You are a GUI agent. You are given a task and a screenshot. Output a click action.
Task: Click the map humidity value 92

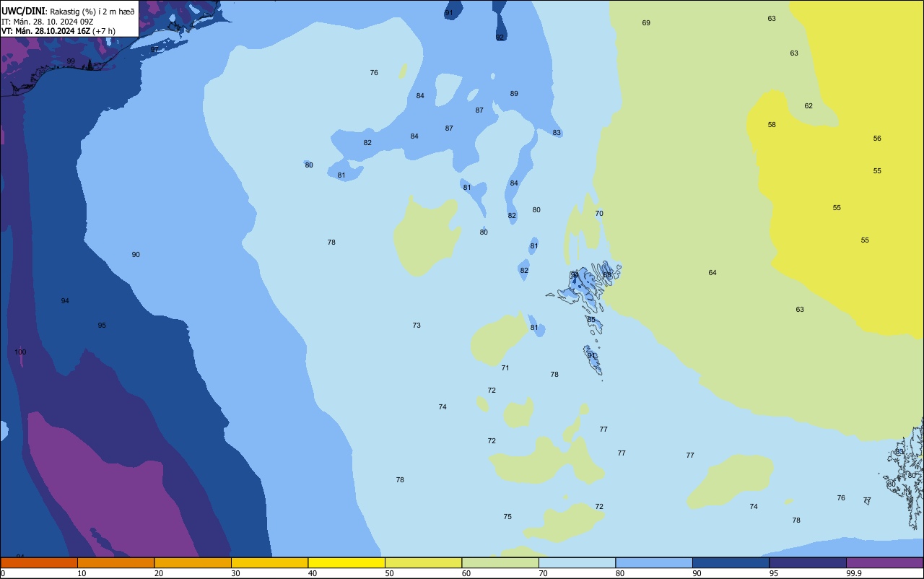[x=500, y=38]
